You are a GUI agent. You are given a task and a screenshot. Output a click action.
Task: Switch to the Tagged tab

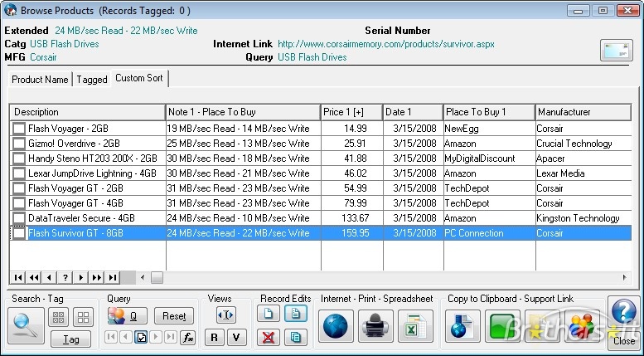(92, 80)
